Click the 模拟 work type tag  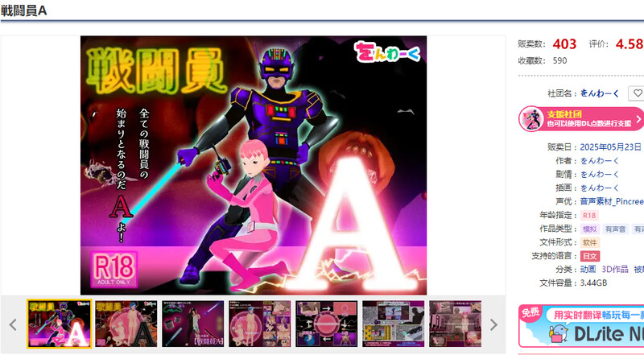tap(589, 229)
